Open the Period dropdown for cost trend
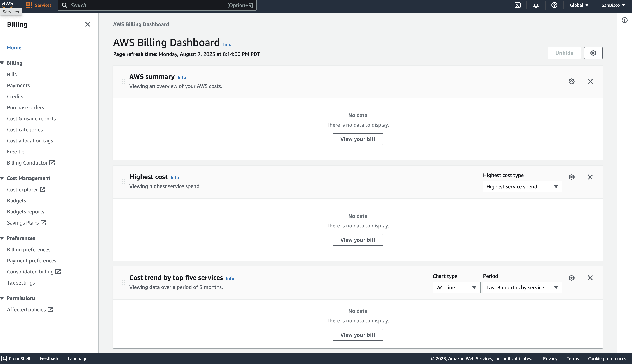Viewport: 632px width, 364px height. point(522,287)
